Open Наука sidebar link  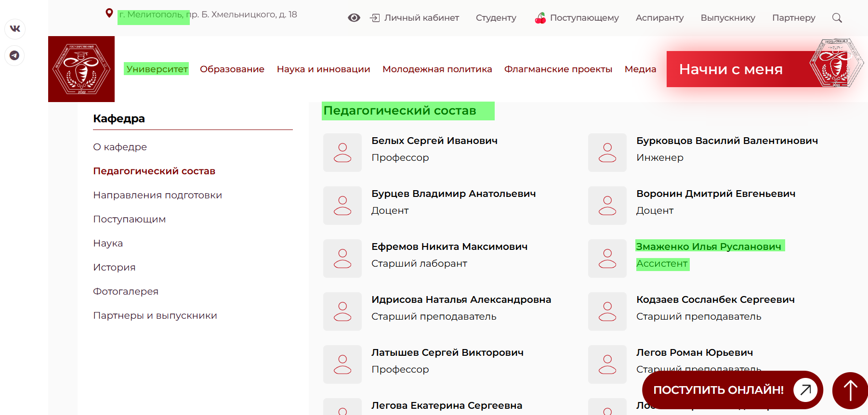click(x=108, y=243)
